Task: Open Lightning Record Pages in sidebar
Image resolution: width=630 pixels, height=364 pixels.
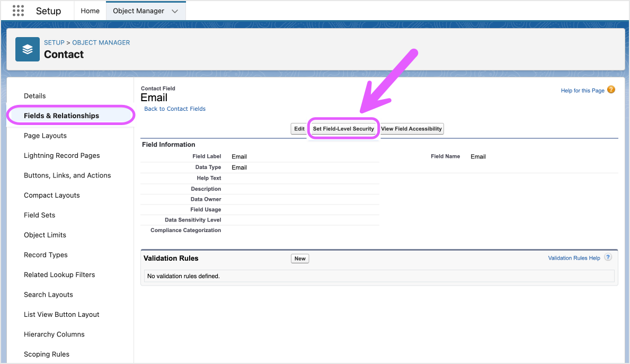Action: (61, 156)
